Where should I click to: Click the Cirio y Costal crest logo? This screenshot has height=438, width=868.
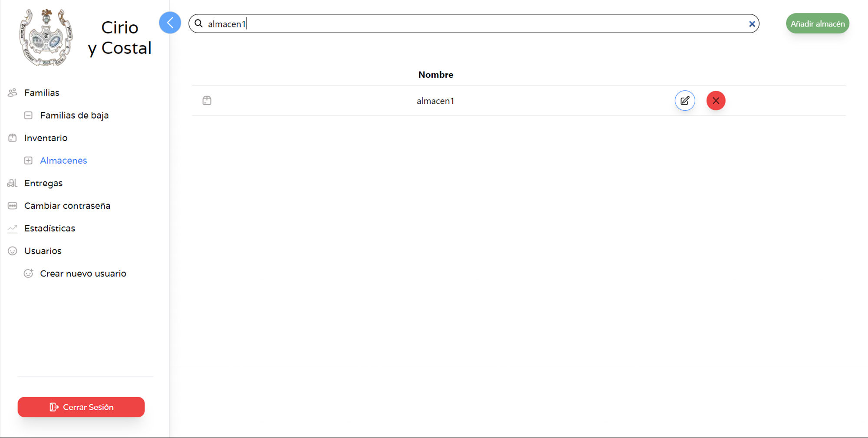pyautogui.click(x=46, y=38)
